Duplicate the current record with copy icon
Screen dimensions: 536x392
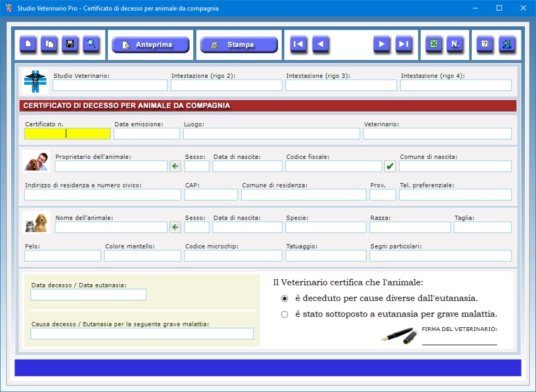point(49,44)
